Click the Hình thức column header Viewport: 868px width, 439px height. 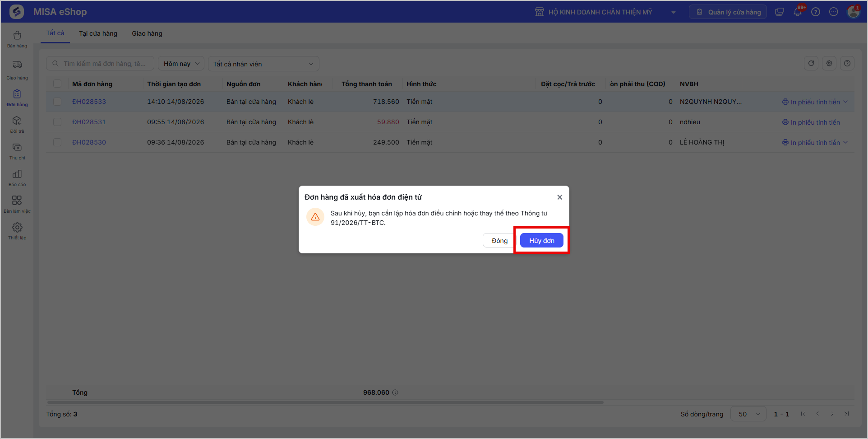click(x=421, y=84)
